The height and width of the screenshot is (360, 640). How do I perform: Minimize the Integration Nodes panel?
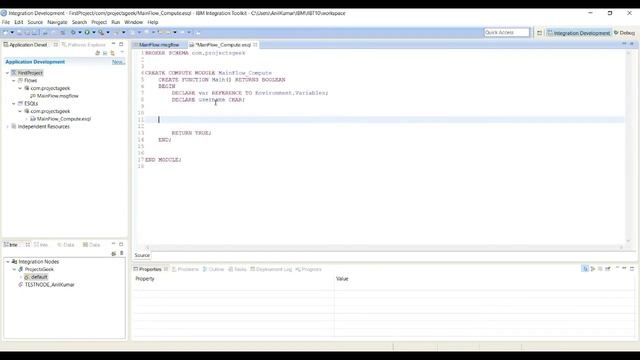point(113,244)
